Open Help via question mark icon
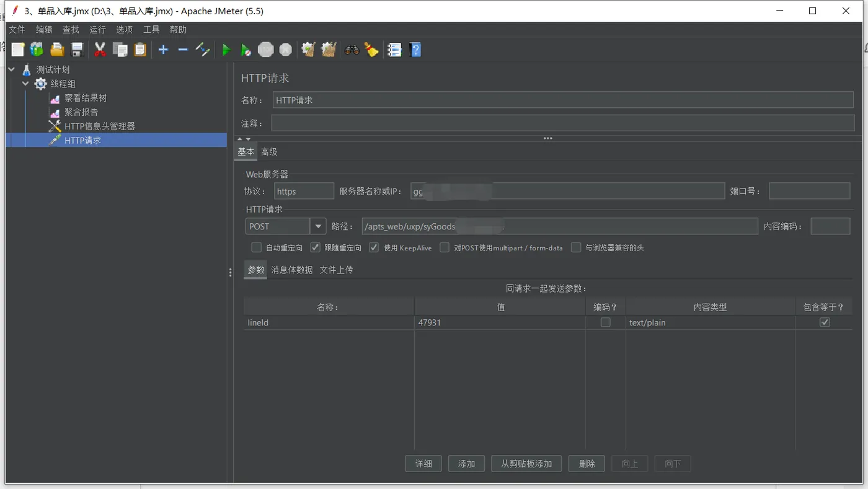868x489 pixels. tap(415, 50)
